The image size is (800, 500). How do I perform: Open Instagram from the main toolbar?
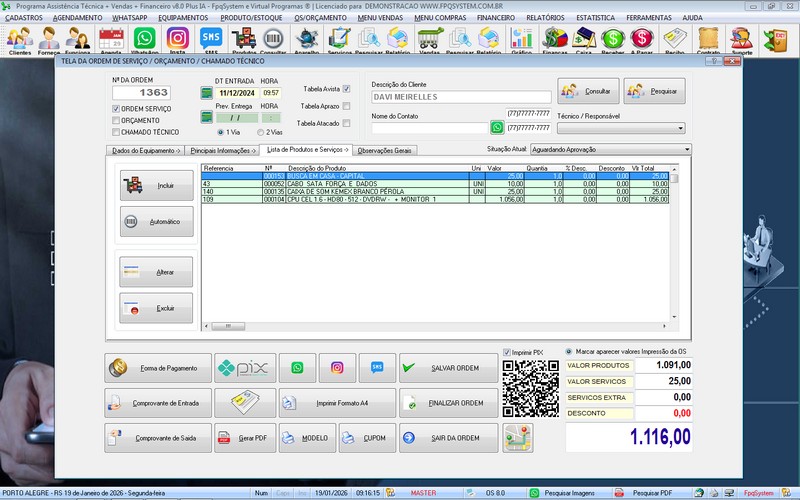[178, 40]
